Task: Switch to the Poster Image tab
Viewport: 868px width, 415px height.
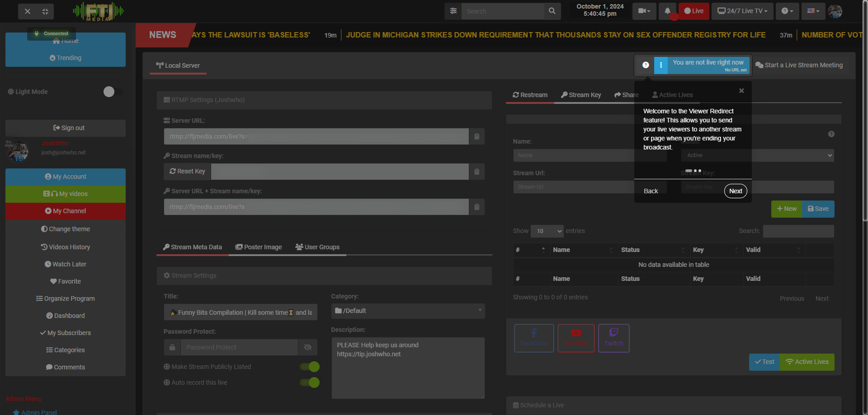Action: click(x=259, y=247)
